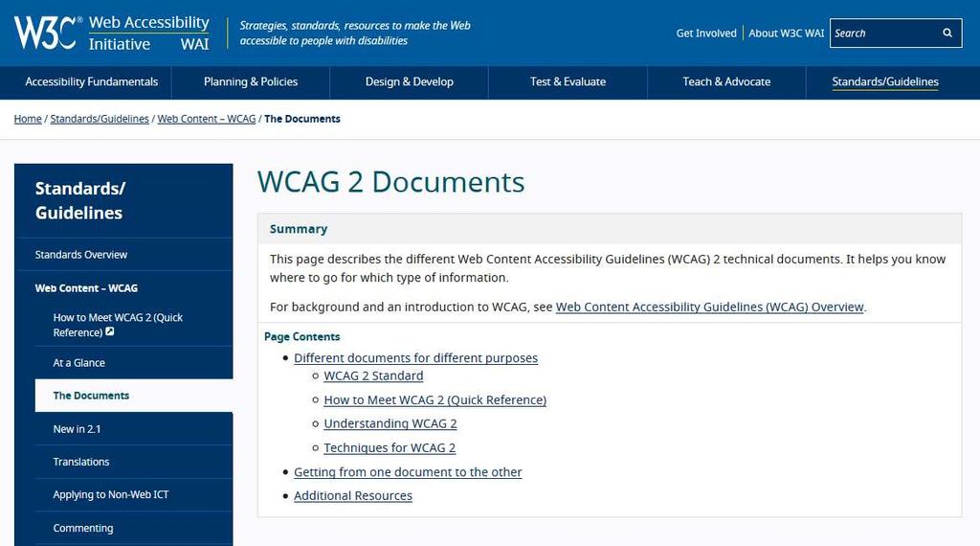Open the WCAG Overview link in summary
Viewport: 980px width, 546px height.
coord(709,307)
